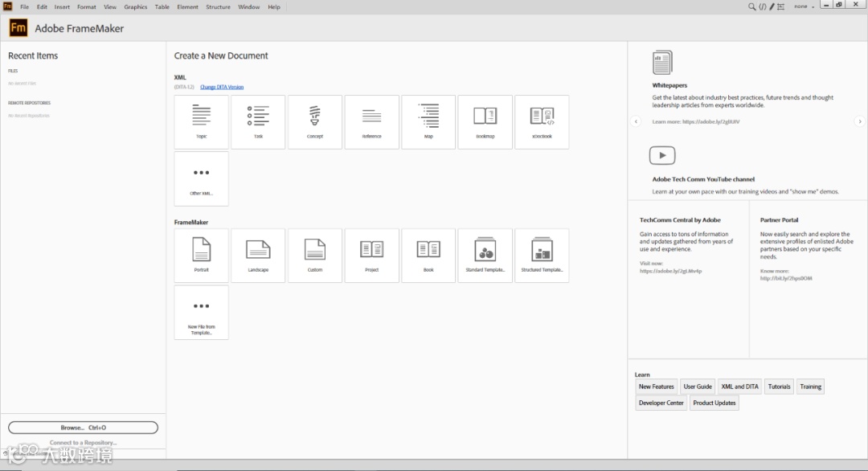868x471 pixels.
Task: Open the Tutorials button
Action: click(779, 387)
